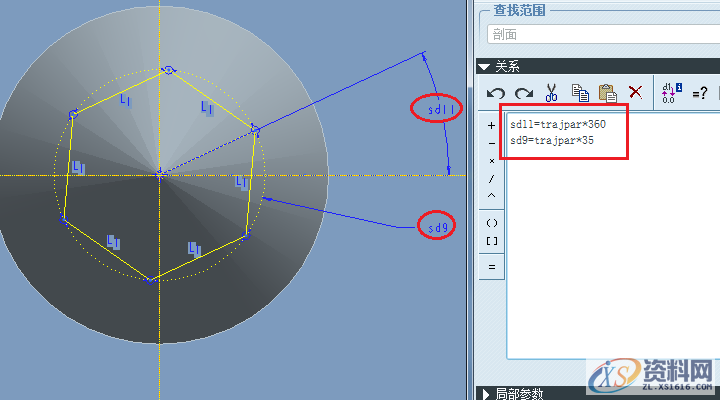Image resolution: width=720 pixels, height=400 pixels.
Task: Insert parentheses from side palette
Action: 491,223
